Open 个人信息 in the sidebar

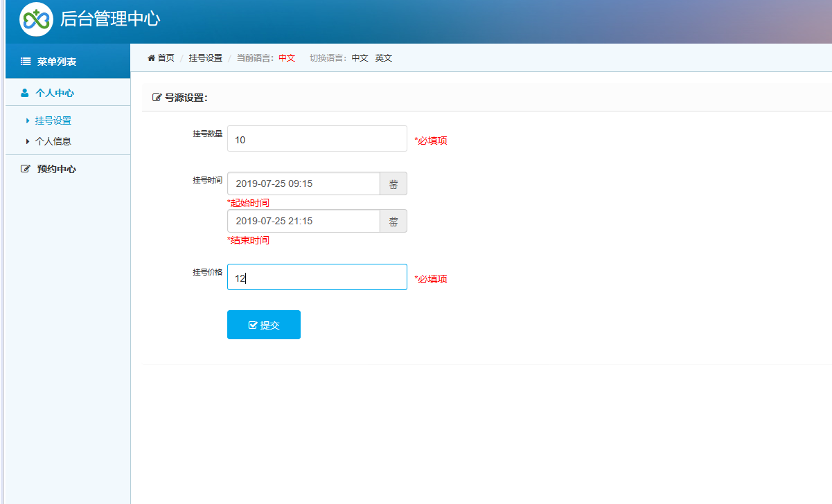pos(53,141)
